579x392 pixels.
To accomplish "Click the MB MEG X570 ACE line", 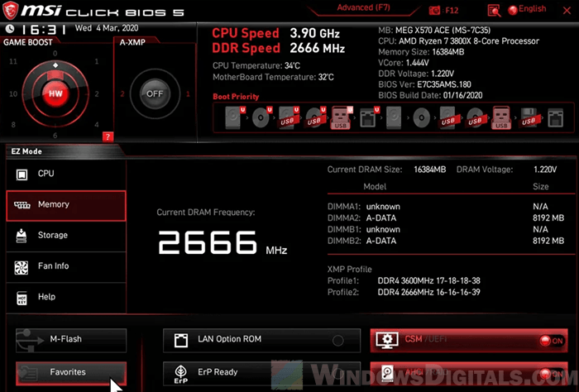I will point(434,31).
